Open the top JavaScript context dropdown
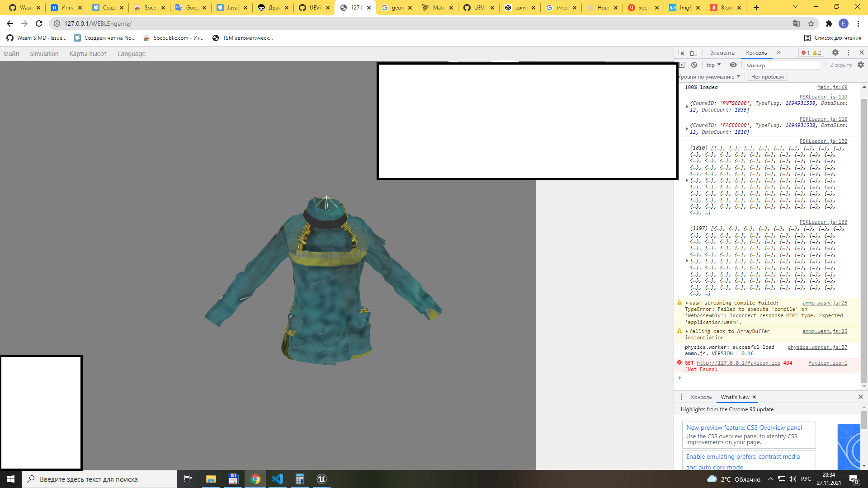The height and width of the screenshot is (488, 868). tap(713, 65)
